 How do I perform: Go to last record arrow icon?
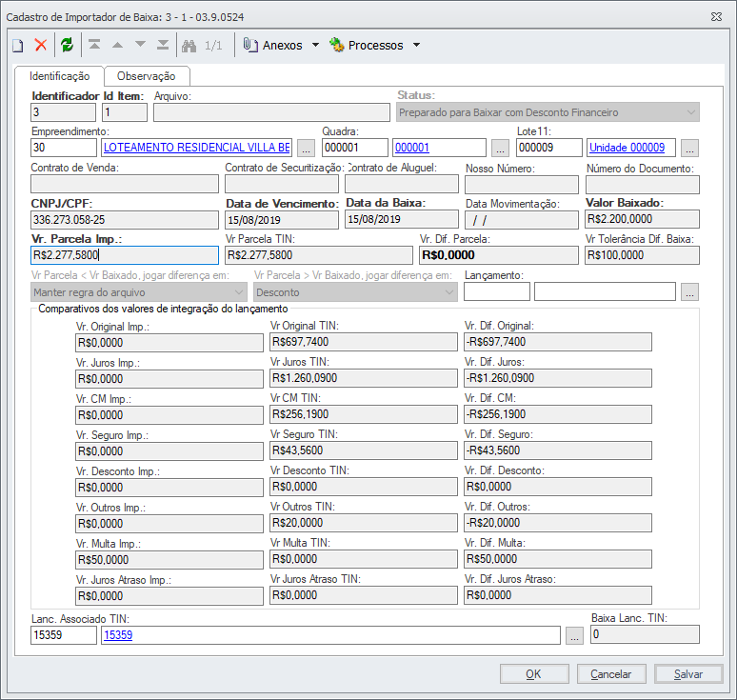coord(163,46)
